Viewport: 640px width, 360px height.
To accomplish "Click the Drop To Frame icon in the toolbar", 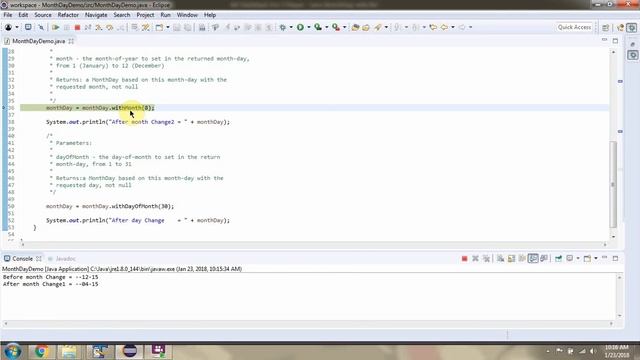I will click(x=134, y=27).
